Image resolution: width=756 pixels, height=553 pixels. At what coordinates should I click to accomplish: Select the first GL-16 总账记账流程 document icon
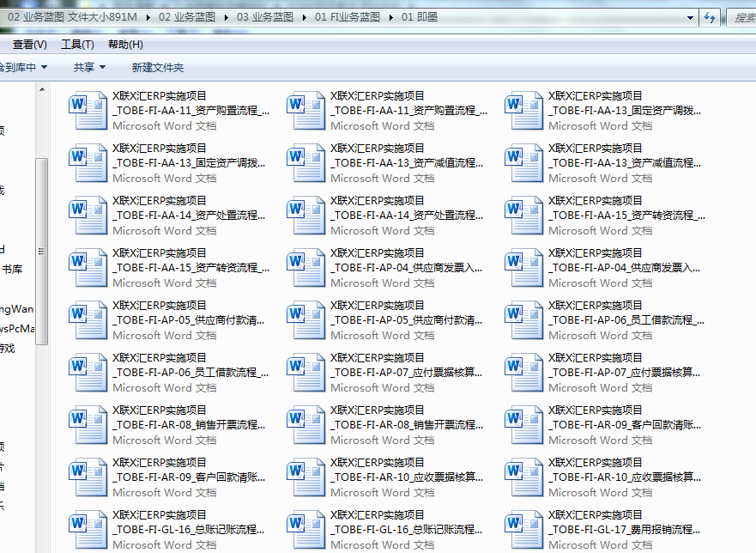(x=89, y=529)
